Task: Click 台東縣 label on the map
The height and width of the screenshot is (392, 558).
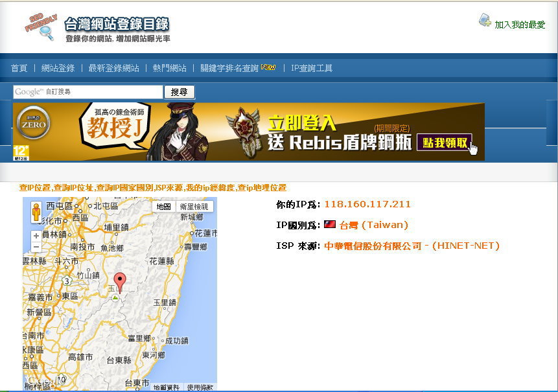Action: 119,360
